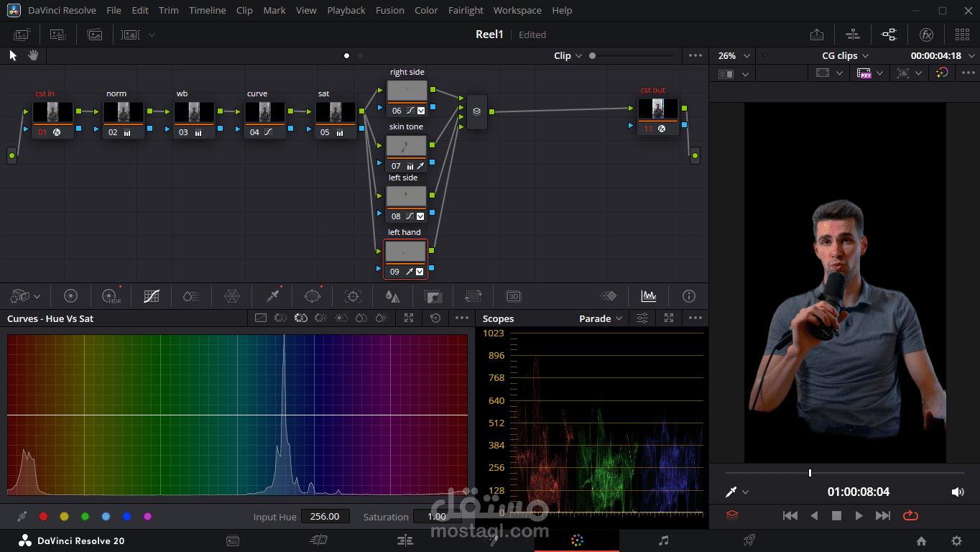Open the HDR color wheels palette
Viewport: 980px width, 552px height.
coord(111,296)
